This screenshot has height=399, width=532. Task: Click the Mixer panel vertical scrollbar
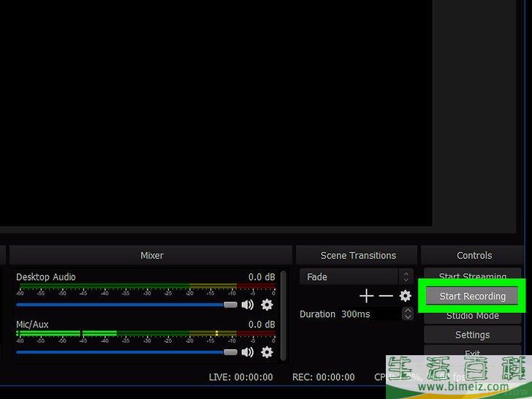click(x=284, y=314)
